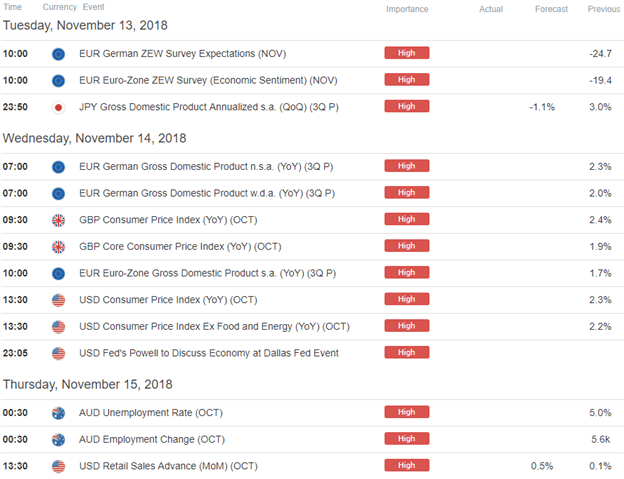
Task: Click the Time column header
Action: 12,7
